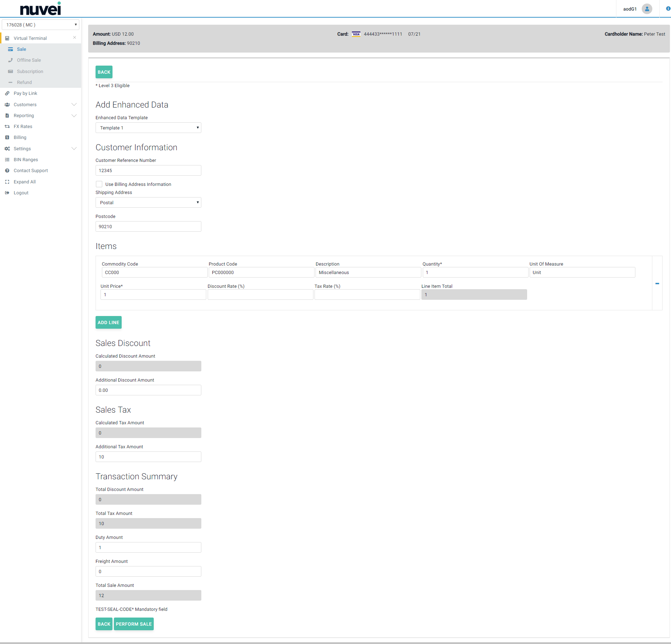Screen dimensions: 671x644
Task: Open the Shipping Address dropdown
Action: (x=148, y=202)
